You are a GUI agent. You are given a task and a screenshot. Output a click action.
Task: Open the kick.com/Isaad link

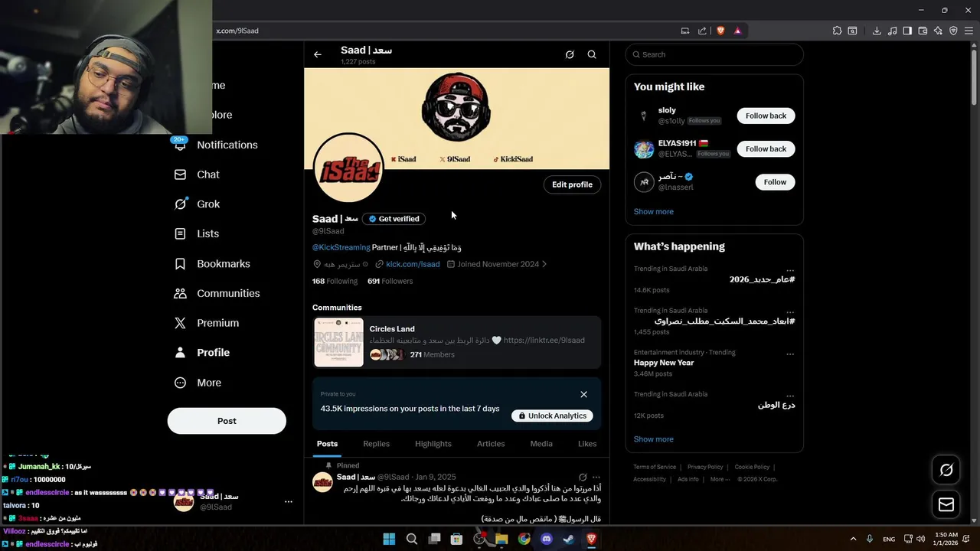tap(413, 264)
